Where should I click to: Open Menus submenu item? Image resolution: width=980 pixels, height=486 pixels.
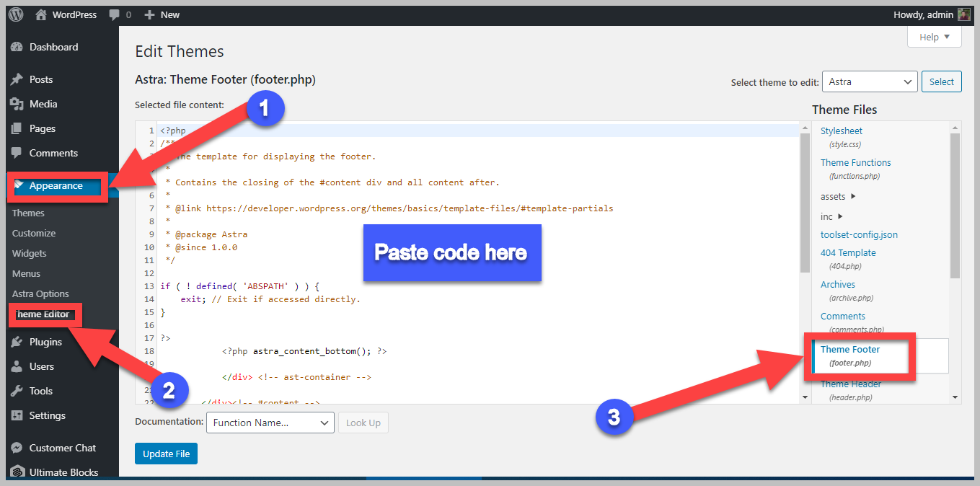[x=26, y=273]
